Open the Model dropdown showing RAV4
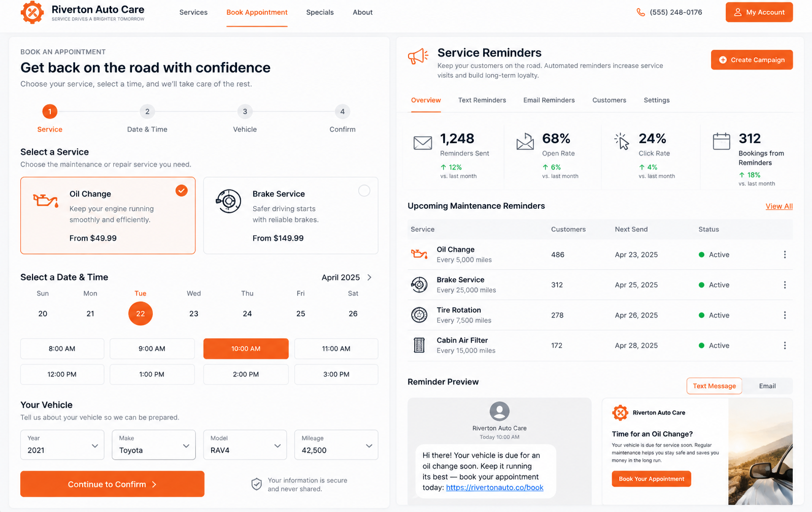Image resolution: width=812 pixels, height=512 pixels. coord(245,445)
